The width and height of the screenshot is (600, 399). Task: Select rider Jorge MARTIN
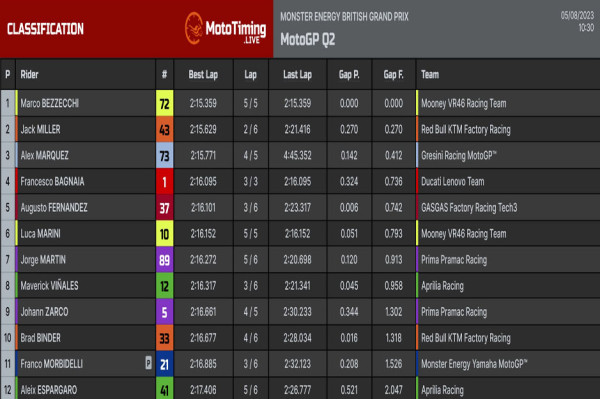(x=43, y=260)
